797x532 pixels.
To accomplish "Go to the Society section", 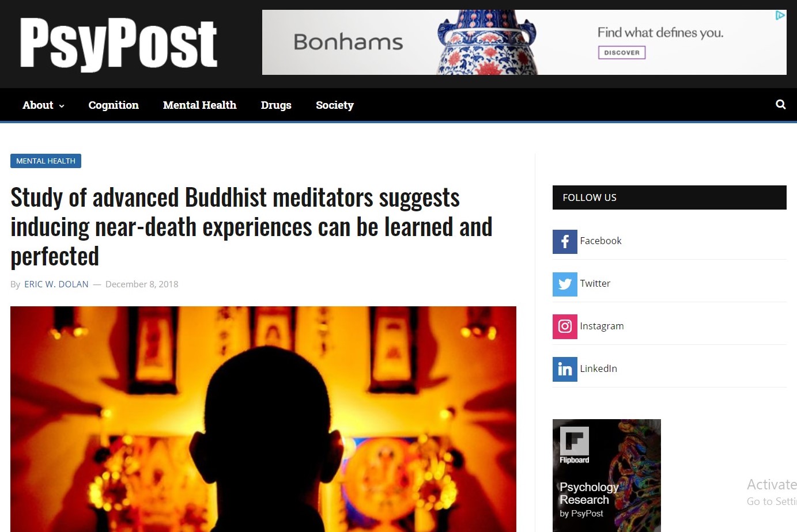I will coord(335,105).
